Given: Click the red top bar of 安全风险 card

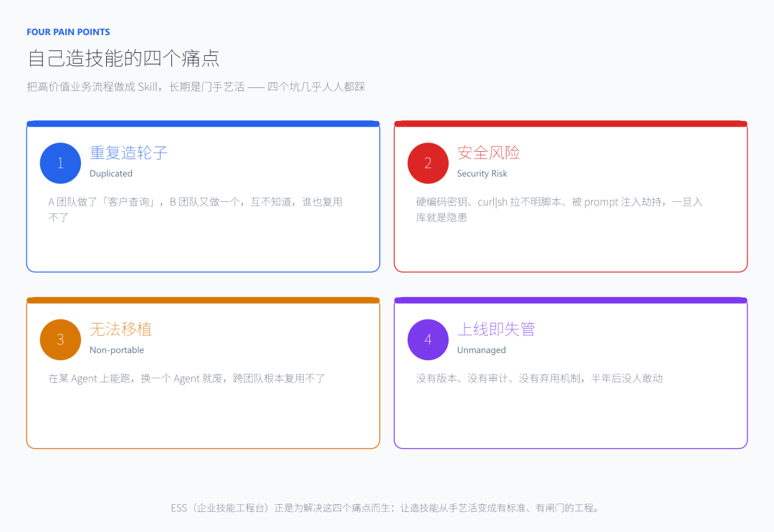Looking at the screenshot, I should (570, 124).
